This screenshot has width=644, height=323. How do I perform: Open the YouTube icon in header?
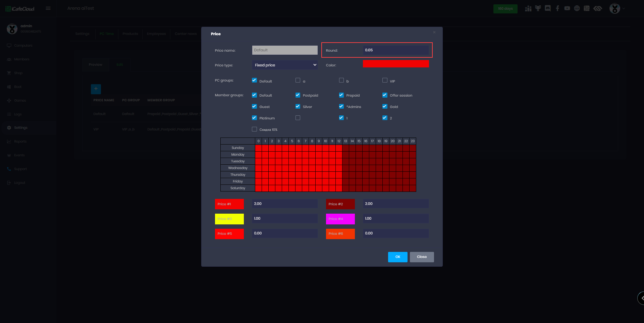pyautogui.click(x=567, y=8)
